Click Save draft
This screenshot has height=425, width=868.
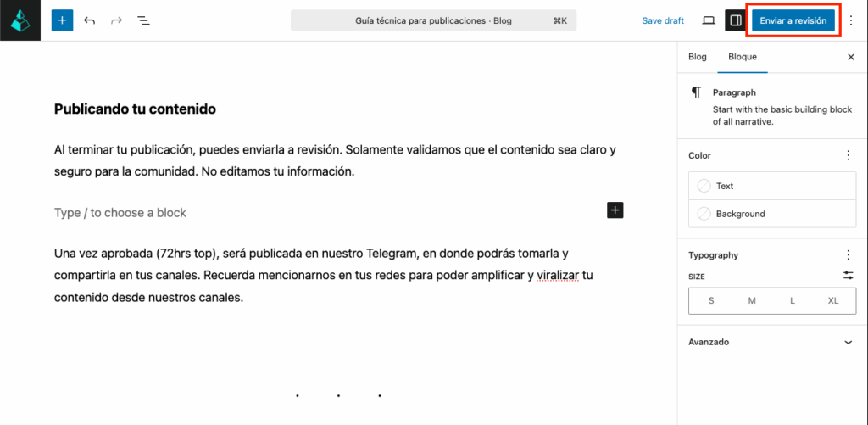click(663, 20)
